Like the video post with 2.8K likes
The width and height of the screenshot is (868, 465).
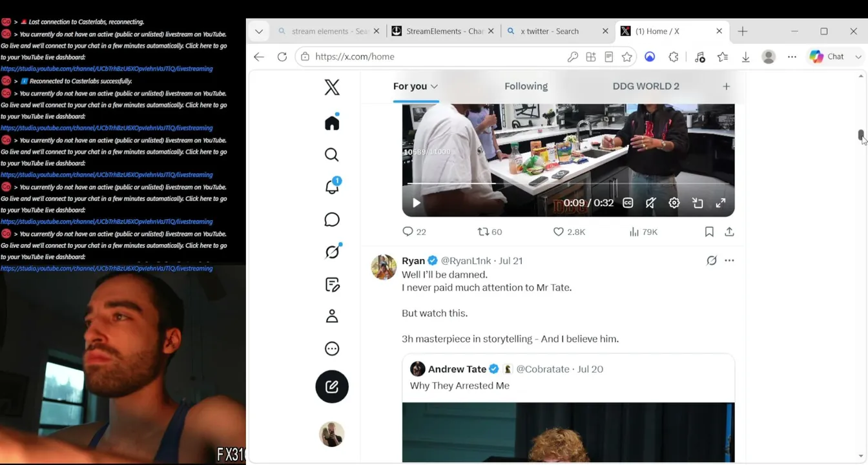pos(569,232)
